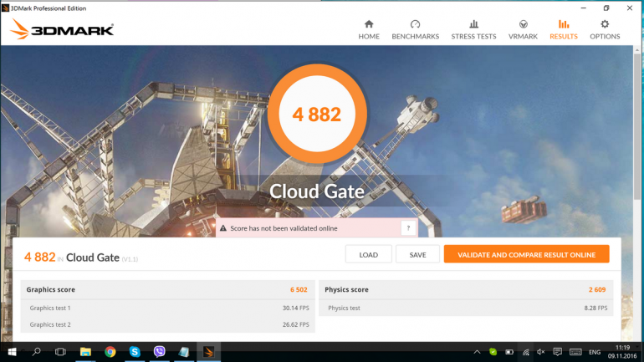Click the 26.62 FPS value
Image resolution: width=644 pixels, height=362 pixels.
(296, 324)
